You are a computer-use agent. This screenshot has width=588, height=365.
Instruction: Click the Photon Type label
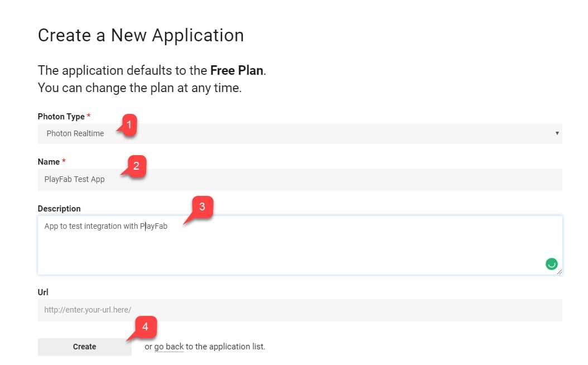click(61, 117)
